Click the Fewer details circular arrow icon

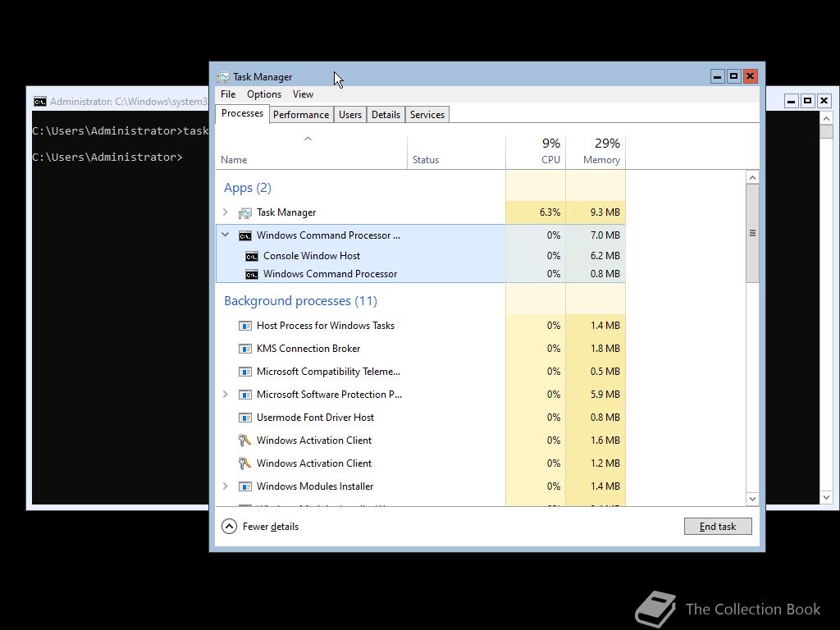click(230, 527)
